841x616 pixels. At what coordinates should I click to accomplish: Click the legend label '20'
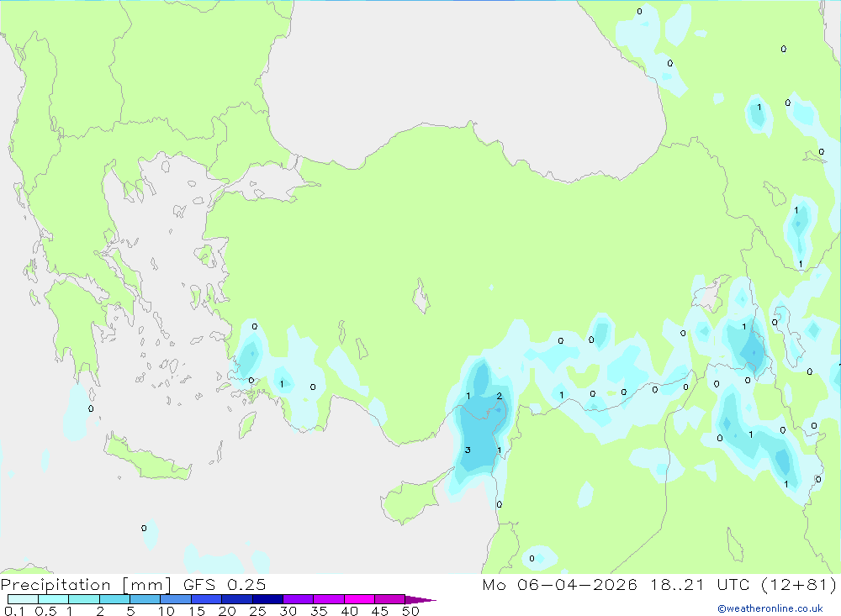coord(227,611)
